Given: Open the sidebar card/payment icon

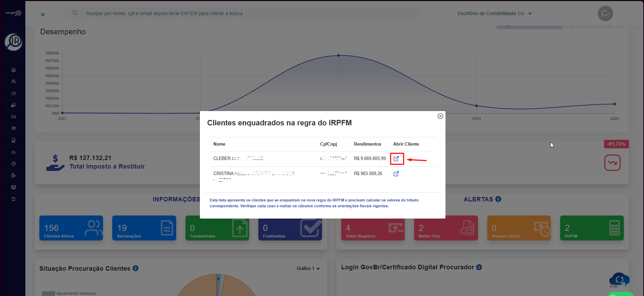Looking at the screenshot, I should (14, 93).
